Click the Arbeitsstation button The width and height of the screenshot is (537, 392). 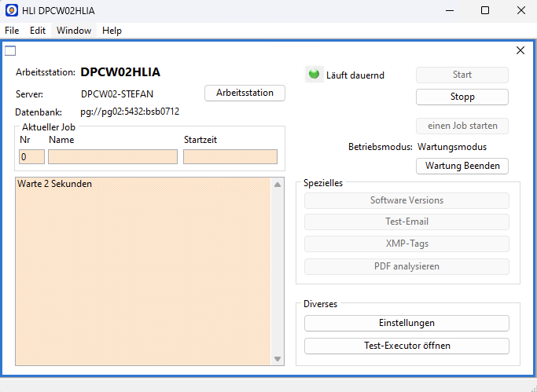point(245,93)
